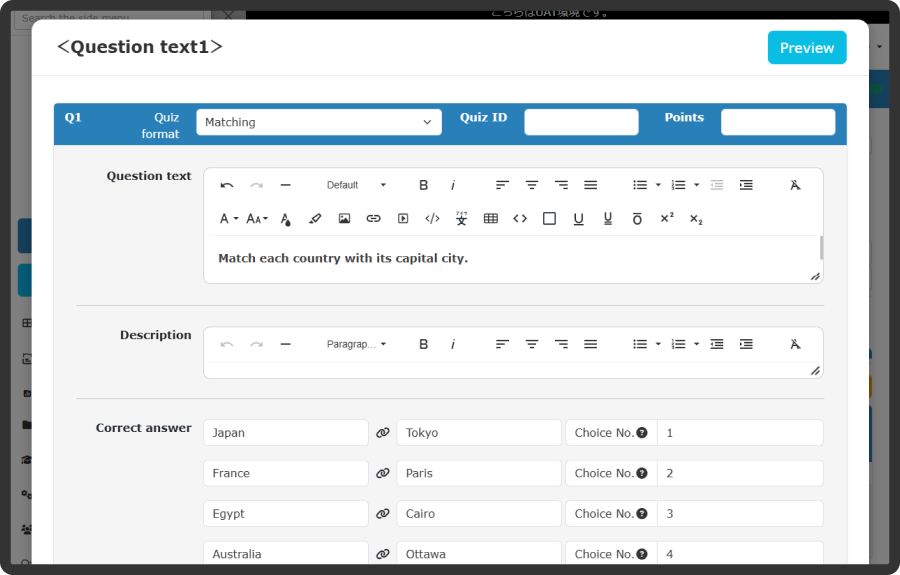Insert a hyperlink into question text

(374, 219)
